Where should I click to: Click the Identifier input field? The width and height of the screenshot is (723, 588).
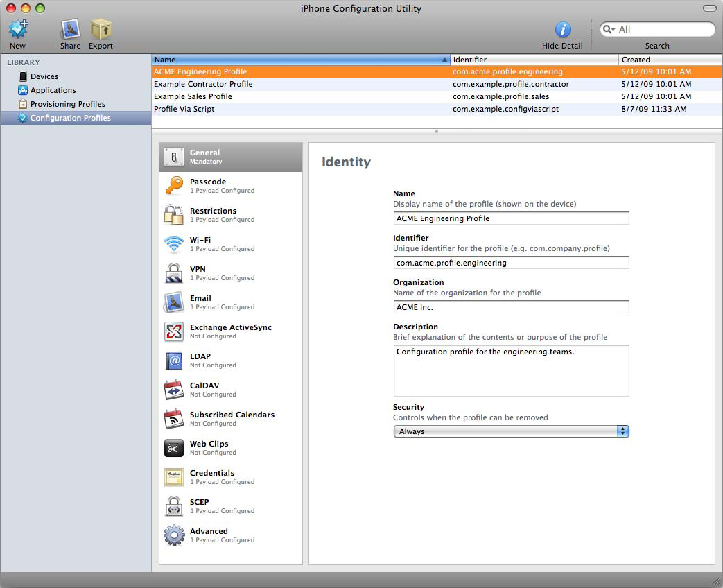point(511,263)
